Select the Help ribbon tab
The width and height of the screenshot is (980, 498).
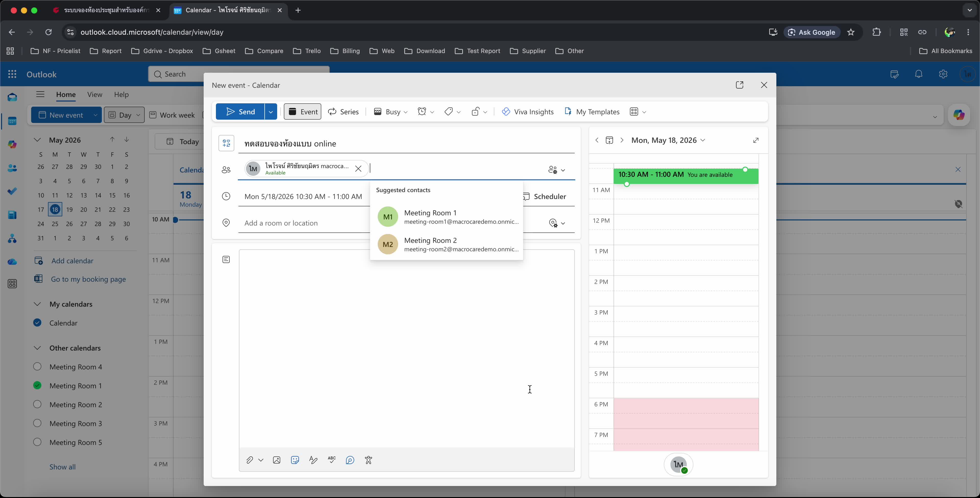click(121, 94)
